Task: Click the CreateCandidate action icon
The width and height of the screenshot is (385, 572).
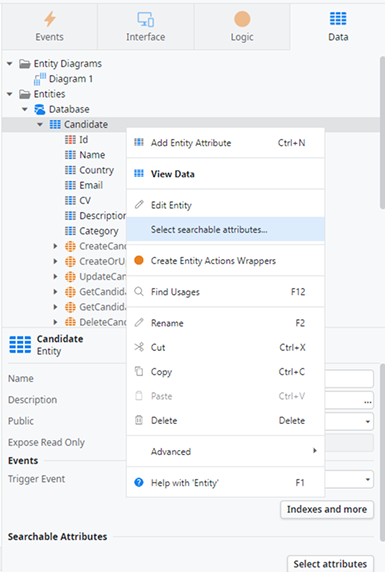Action: tap(70, 246)
